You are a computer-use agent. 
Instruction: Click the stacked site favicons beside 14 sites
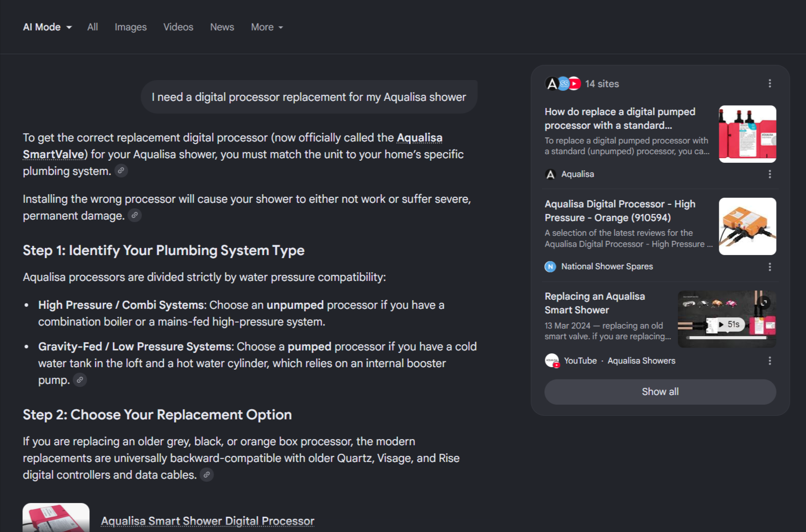pyautogui.click(x=563, y=84)
